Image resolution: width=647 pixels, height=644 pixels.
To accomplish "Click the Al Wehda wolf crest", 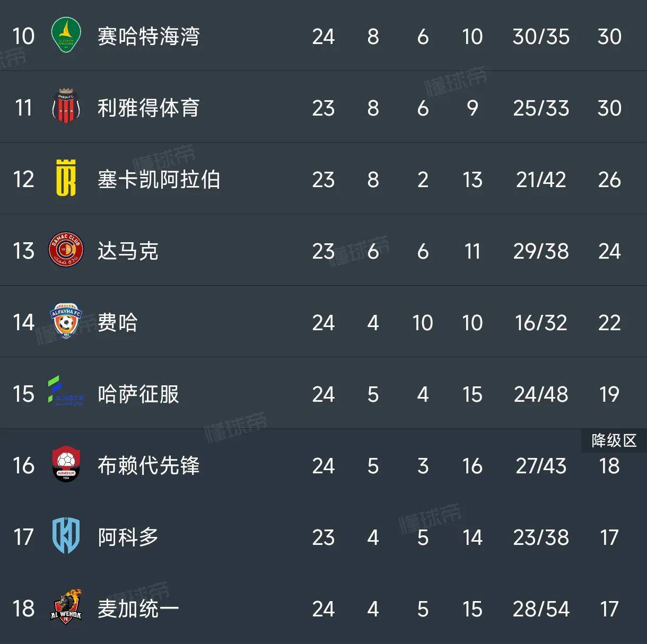I will click(x=66, y=607).
